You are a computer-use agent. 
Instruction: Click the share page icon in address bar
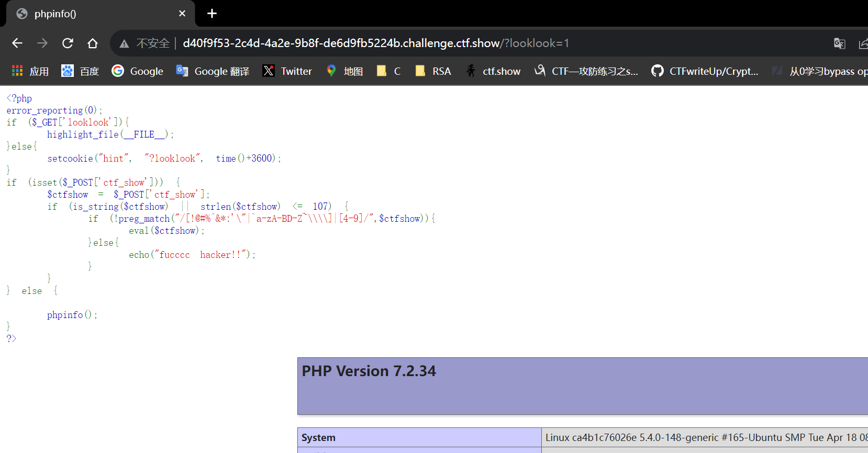point(863,43)
